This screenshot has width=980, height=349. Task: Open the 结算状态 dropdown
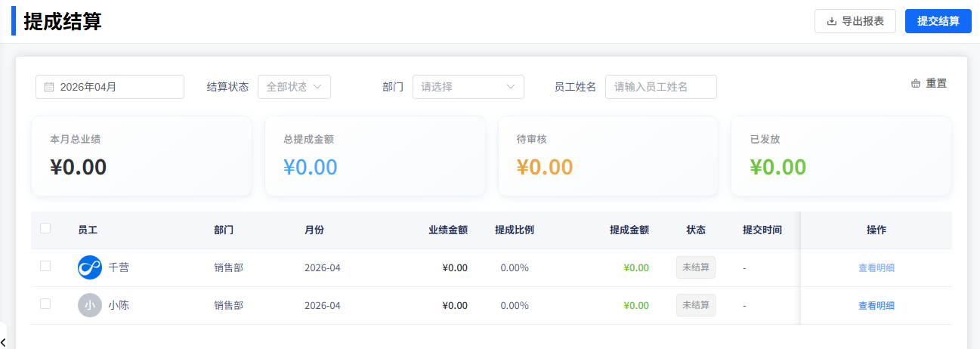tap(294, 87)
